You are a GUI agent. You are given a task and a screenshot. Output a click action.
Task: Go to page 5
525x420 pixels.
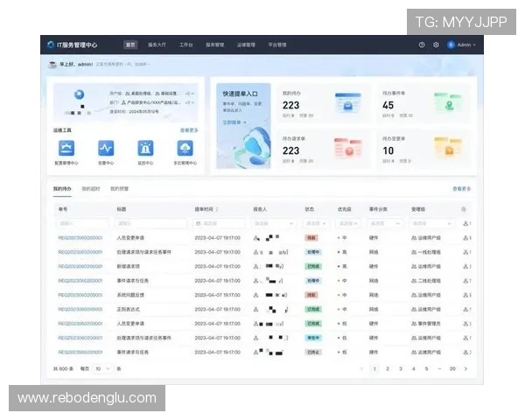tap(426, 368)
